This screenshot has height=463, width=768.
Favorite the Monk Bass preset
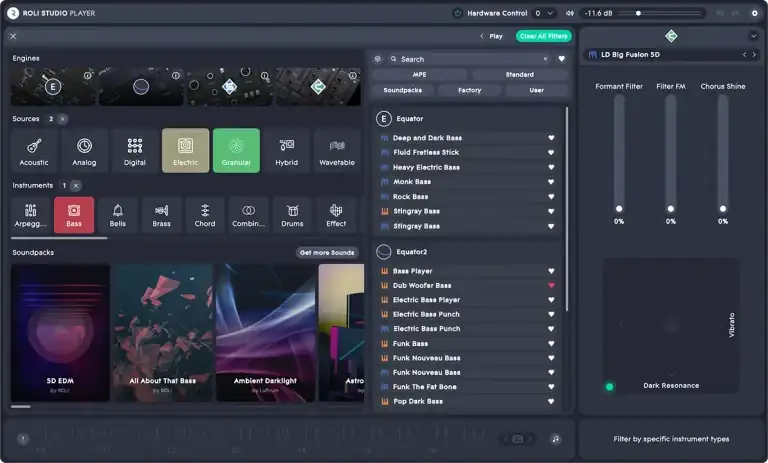click(551, 182)
